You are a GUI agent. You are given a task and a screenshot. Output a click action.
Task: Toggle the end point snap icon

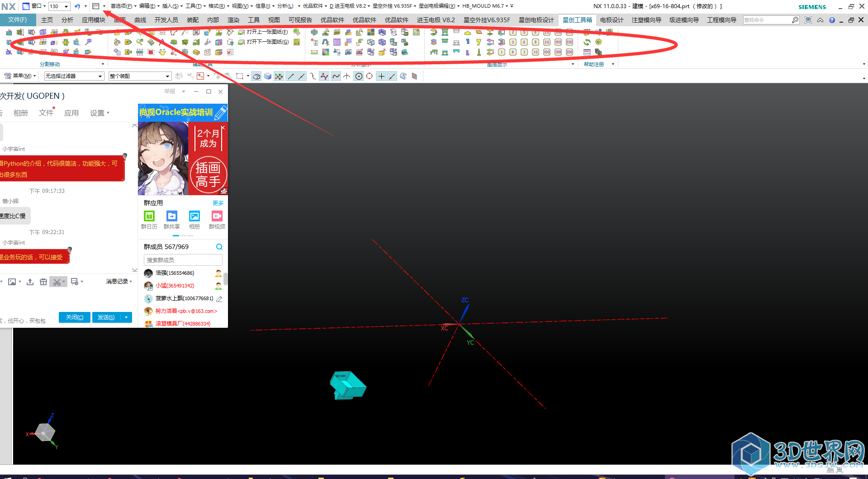coord(291,76)
